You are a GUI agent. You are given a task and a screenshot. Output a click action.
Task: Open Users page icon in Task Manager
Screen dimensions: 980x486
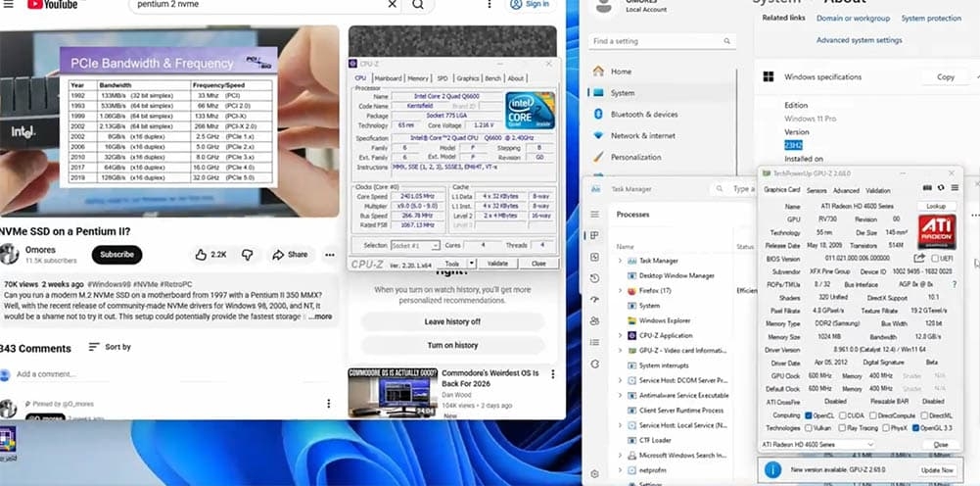tap(594, 320)
